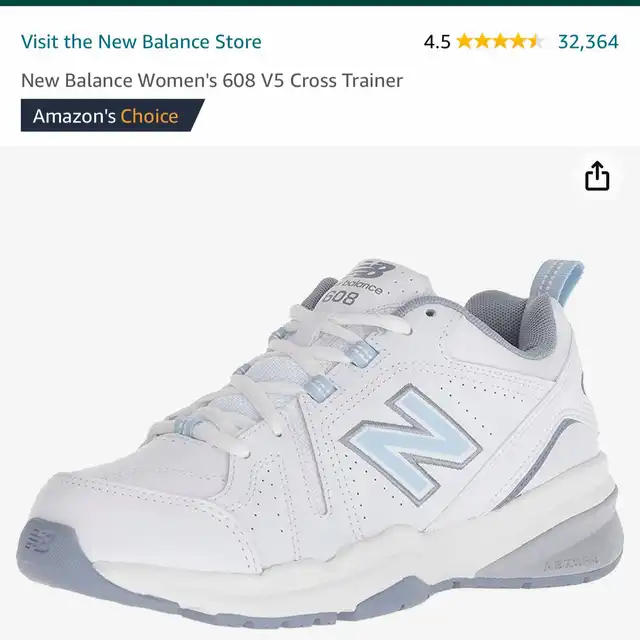Tap the orange word Choice in the badge
This screenshot has height=640, width=640.
(x=149, y=116)
